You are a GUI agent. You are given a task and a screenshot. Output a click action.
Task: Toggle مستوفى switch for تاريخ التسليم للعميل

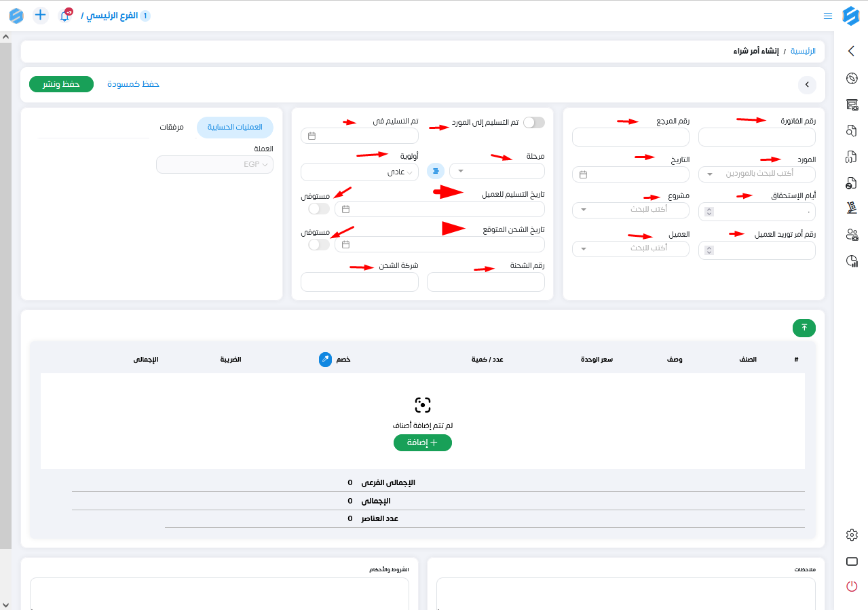point(318,209)
